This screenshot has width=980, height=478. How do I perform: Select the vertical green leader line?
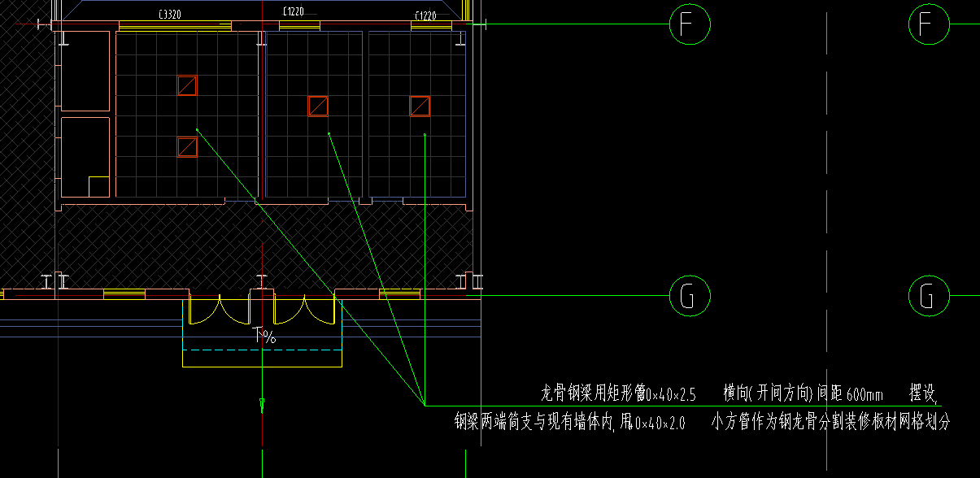(x=425, y=270)
